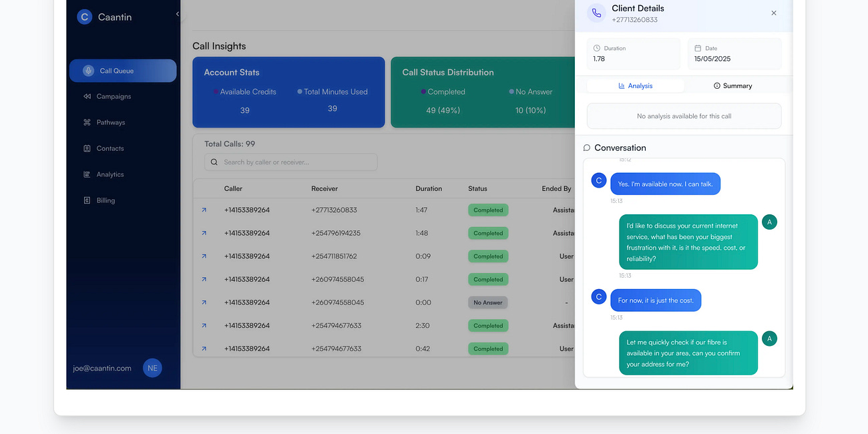Image resolution: width=868 pixels, height=434 pixels.
Task: Click the Receiver column header
Action: point(324,189)
